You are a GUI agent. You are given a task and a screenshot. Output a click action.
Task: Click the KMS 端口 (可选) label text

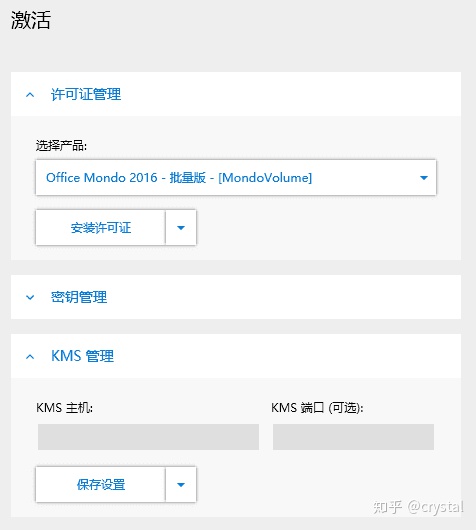pyautogui.click(x=317, y=408)
